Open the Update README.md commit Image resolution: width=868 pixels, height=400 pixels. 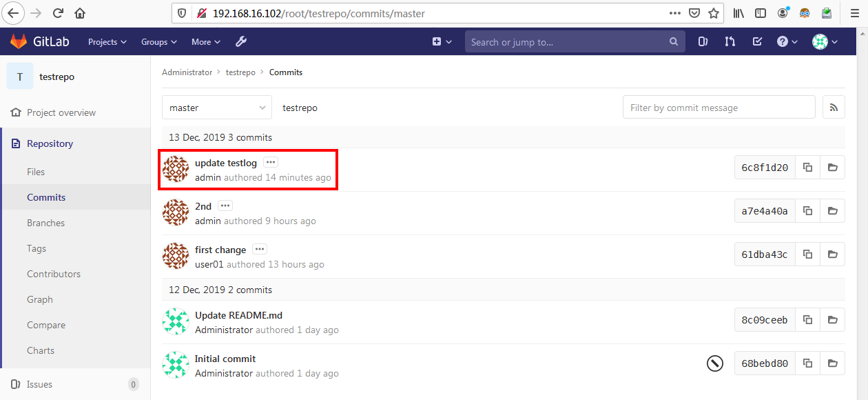238,315
